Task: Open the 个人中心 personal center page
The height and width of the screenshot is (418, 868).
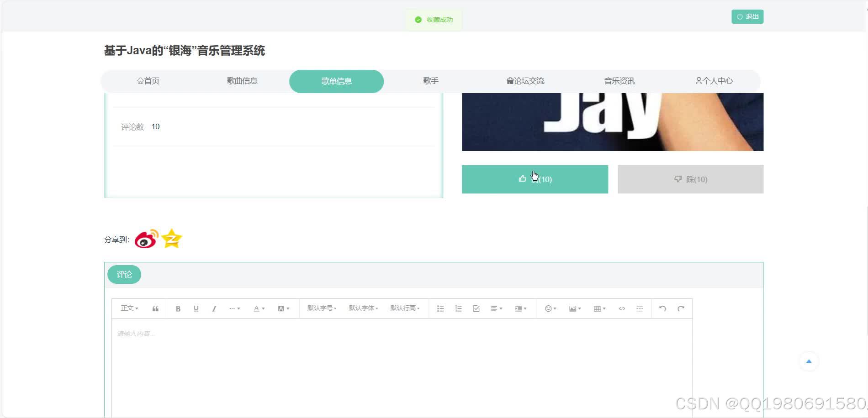Action: (x=714, y=81)
